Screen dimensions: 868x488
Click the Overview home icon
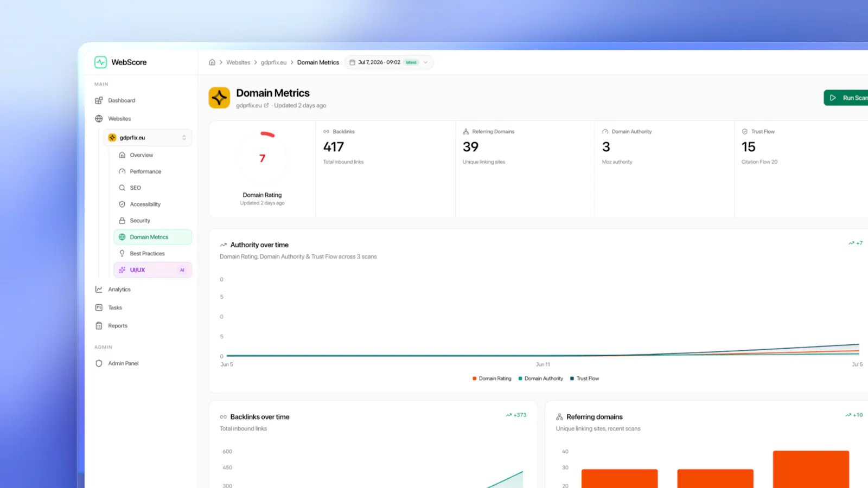coord(122,155)
